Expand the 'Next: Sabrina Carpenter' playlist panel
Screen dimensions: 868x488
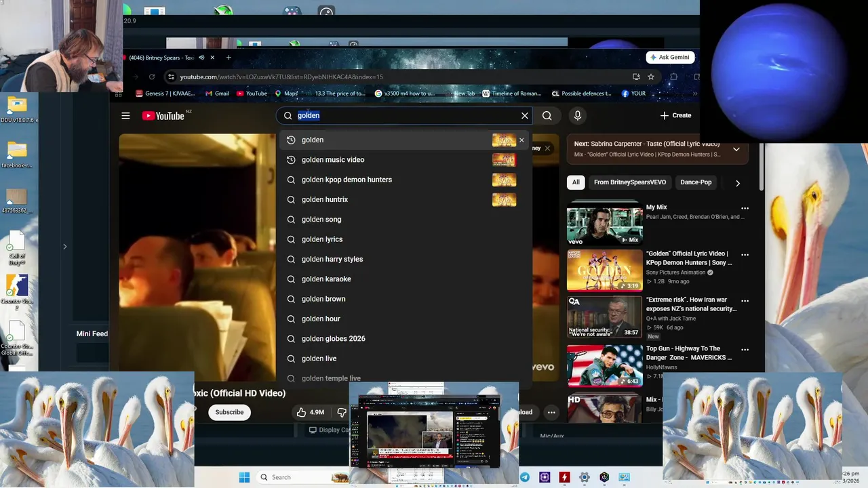point(736,149)
